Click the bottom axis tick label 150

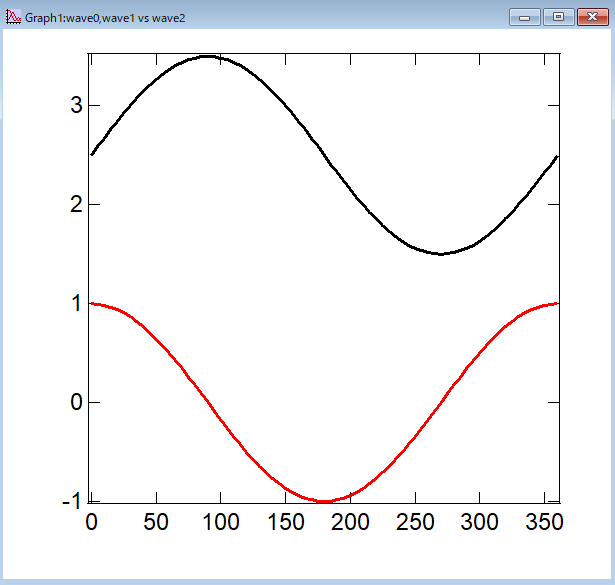coord(285,522)
